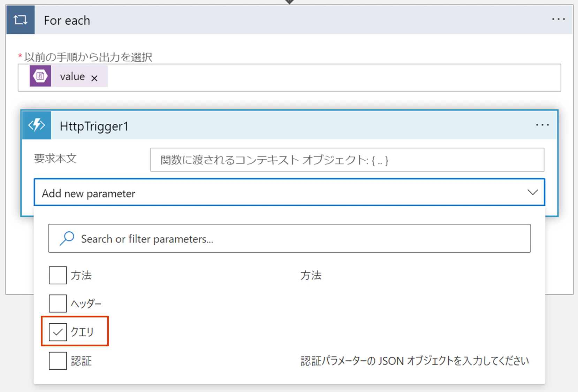Click the 認証パラメーターの JSON description text
The height and width of the screenshot is (392, 578).
click(x=415, y=361)
